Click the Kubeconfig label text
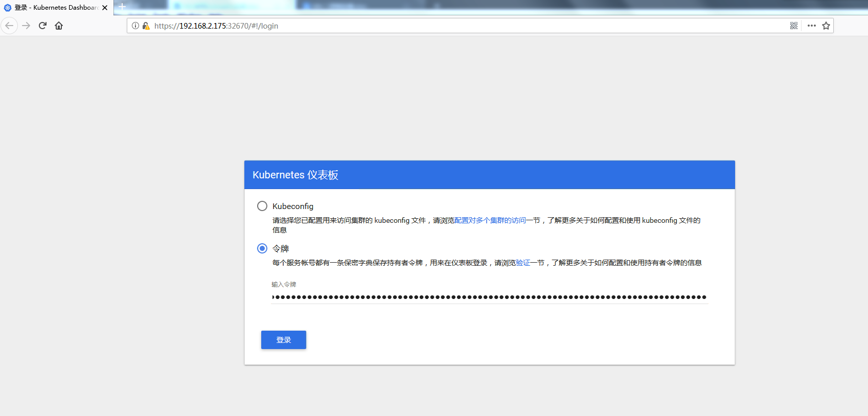The height and width of the screenshot is (416, 868). click(293, 206)
